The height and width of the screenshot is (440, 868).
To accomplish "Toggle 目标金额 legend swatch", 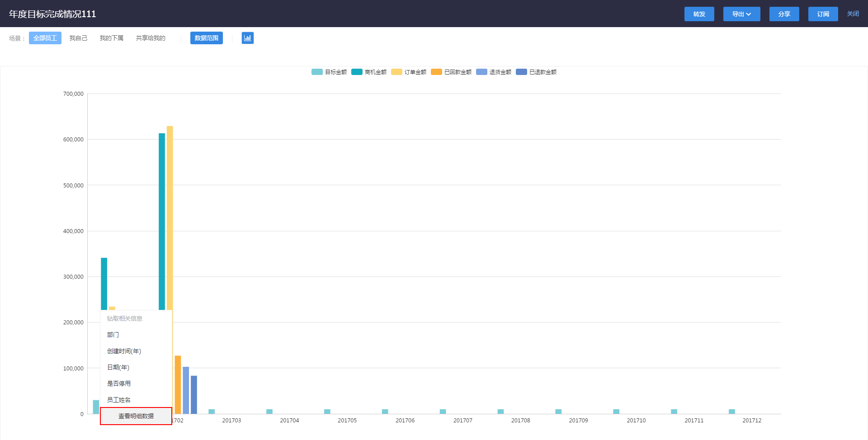I will (x=317, y=72).
